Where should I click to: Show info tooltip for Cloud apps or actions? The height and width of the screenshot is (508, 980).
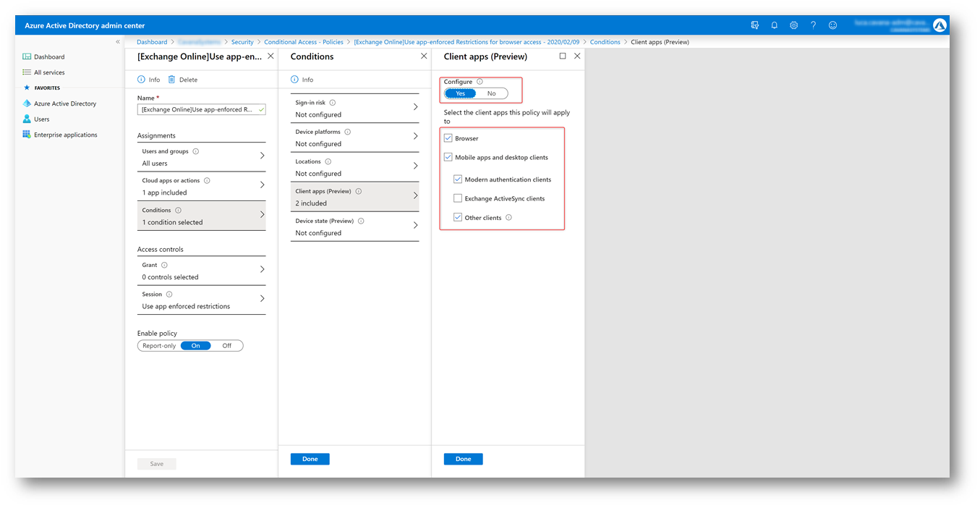pyautogui.click(x=208, y=181)
